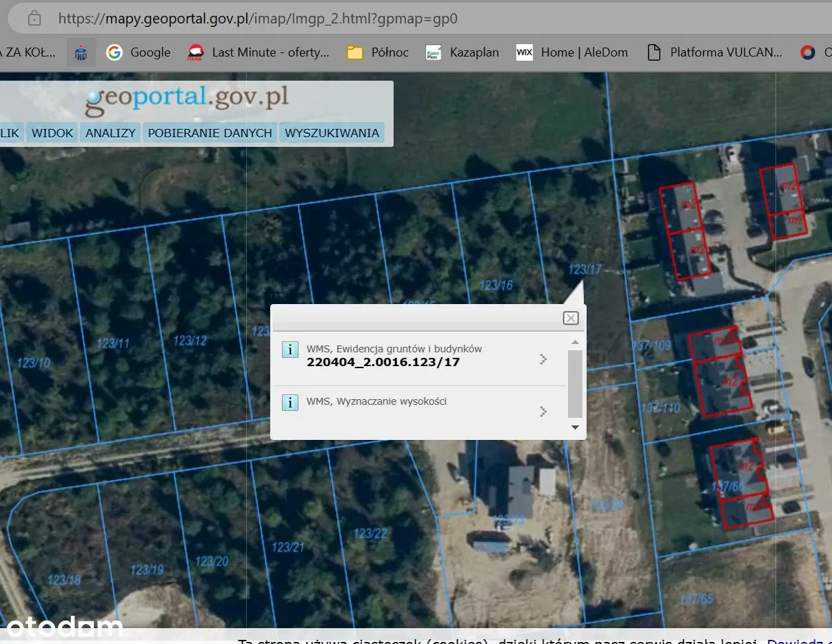Expand the Wyznaczanie wysokości entry arrow
This screenshot has height=644, width=832.
(543, 412)
